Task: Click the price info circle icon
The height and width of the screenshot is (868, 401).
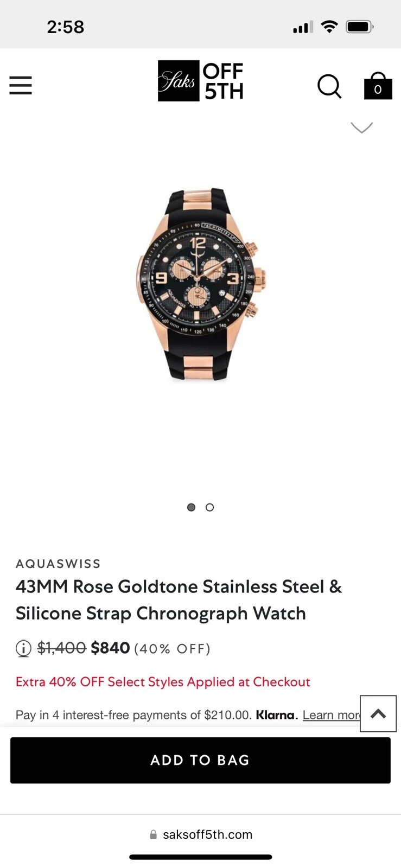Action: (x=23, y=648)
